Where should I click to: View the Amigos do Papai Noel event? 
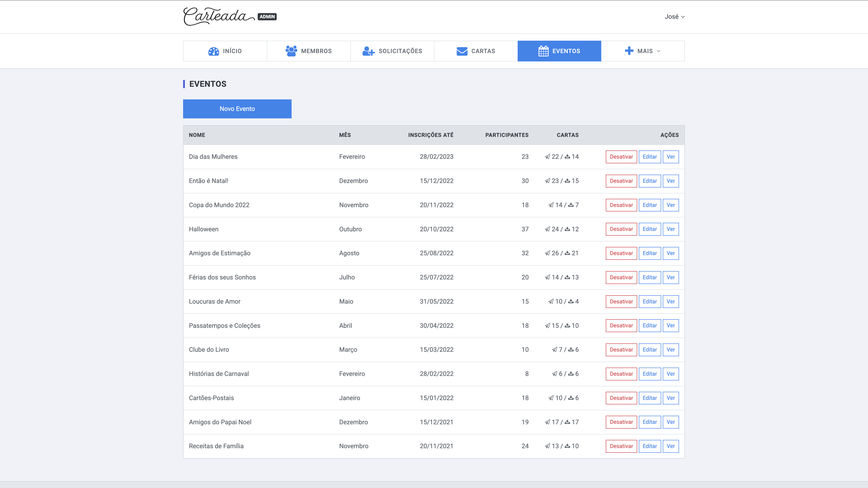(x=670, y=422)
